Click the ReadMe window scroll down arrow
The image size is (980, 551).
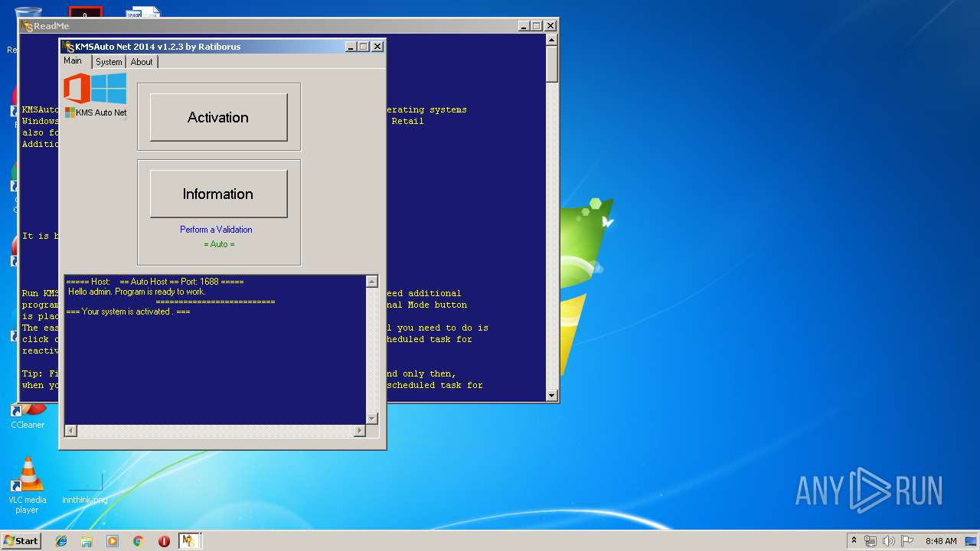pos(552,395)
